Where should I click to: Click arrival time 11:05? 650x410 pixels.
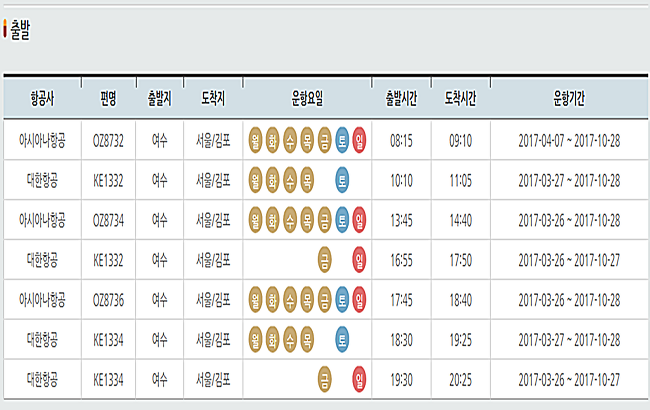pos(461,181)
